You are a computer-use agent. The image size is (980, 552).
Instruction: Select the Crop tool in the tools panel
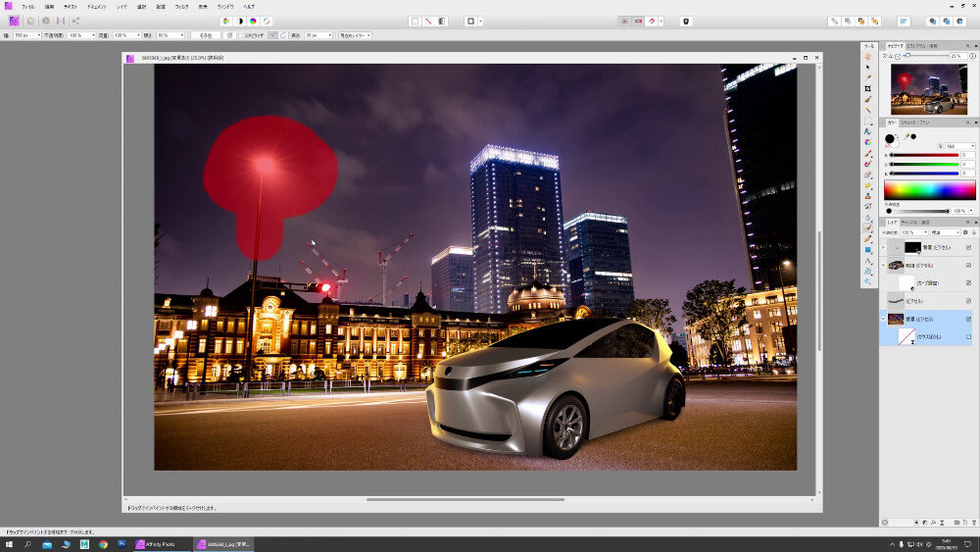[x=868, y=88]
